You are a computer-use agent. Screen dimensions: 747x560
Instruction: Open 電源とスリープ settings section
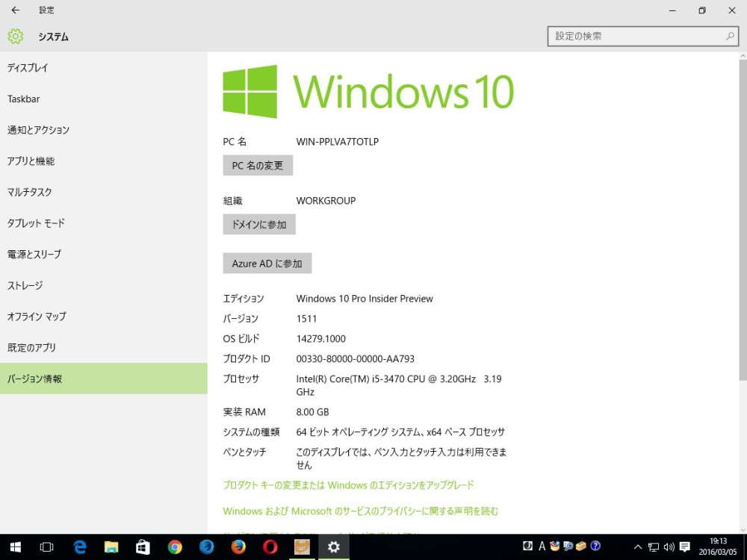[34, 255]
